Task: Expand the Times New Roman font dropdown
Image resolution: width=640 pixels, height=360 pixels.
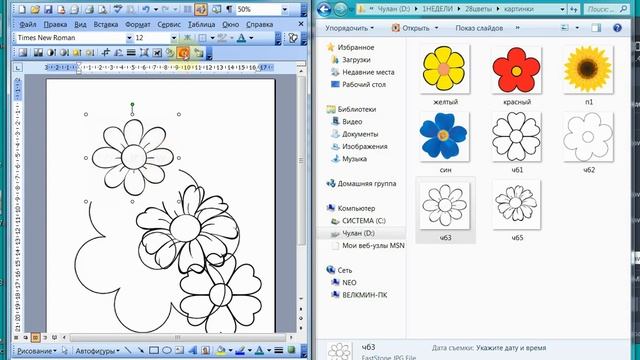Action: pos(129,38)
